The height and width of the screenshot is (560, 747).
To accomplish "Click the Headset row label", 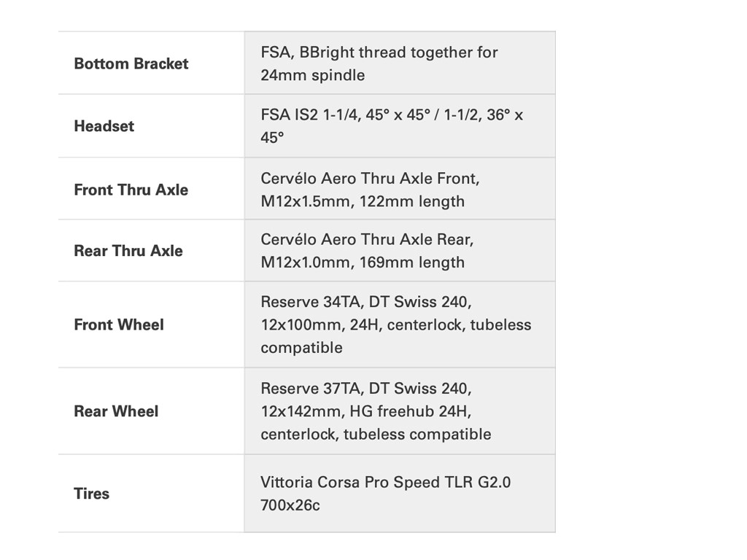I will click(x=104, y=126).
